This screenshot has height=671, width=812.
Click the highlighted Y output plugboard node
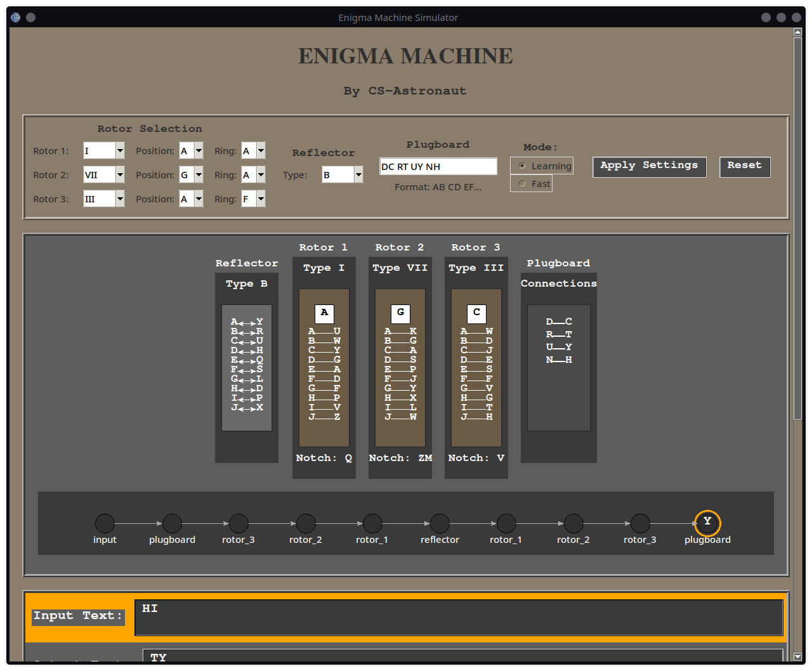[707, 522]
